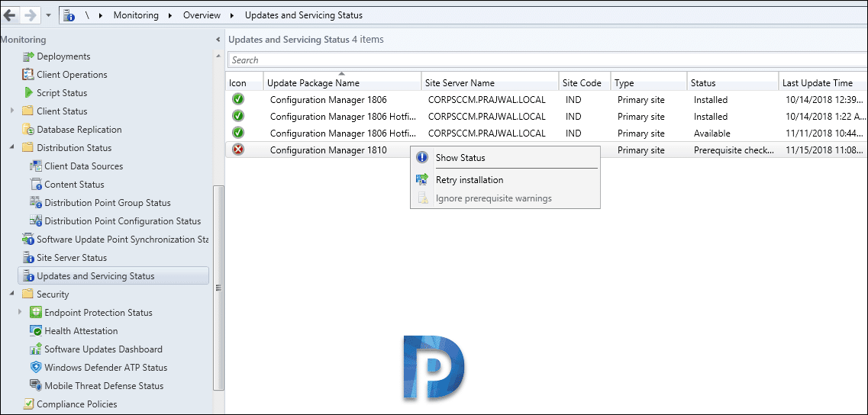Sort by Update Package Name column header
The width and height of the screenshot is (868, 415).
pyautogui.click(x=342, y=83)
